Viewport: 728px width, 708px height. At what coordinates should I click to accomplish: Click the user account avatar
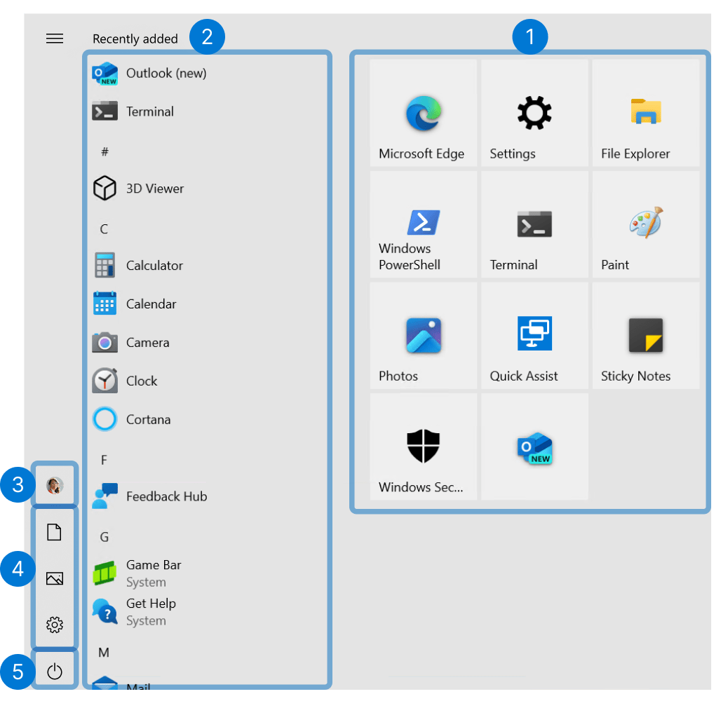(x=55, y=485)
